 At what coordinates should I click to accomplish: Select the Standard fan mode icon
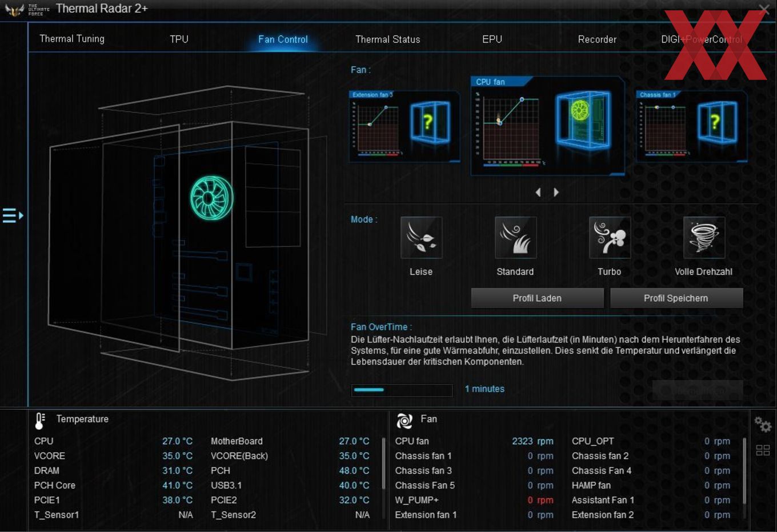pyautogui.click(x=515, y=237)
